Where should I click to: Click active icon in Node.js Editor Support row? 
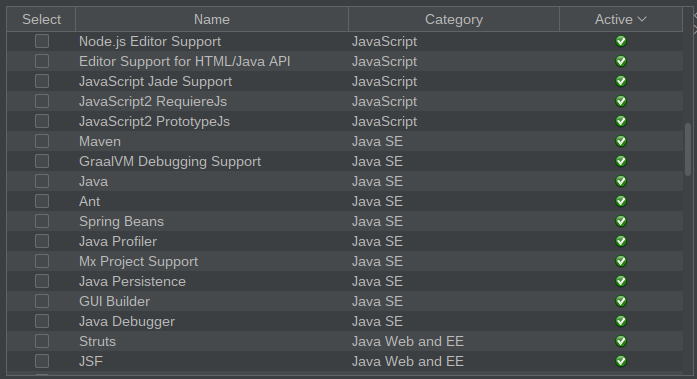tap(621, 41)
